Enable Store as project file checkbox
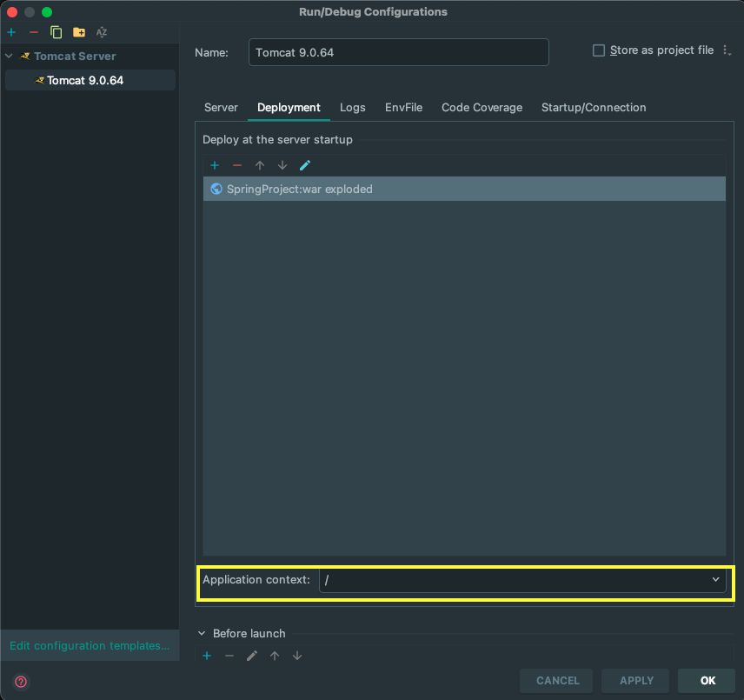 (599, 50)
